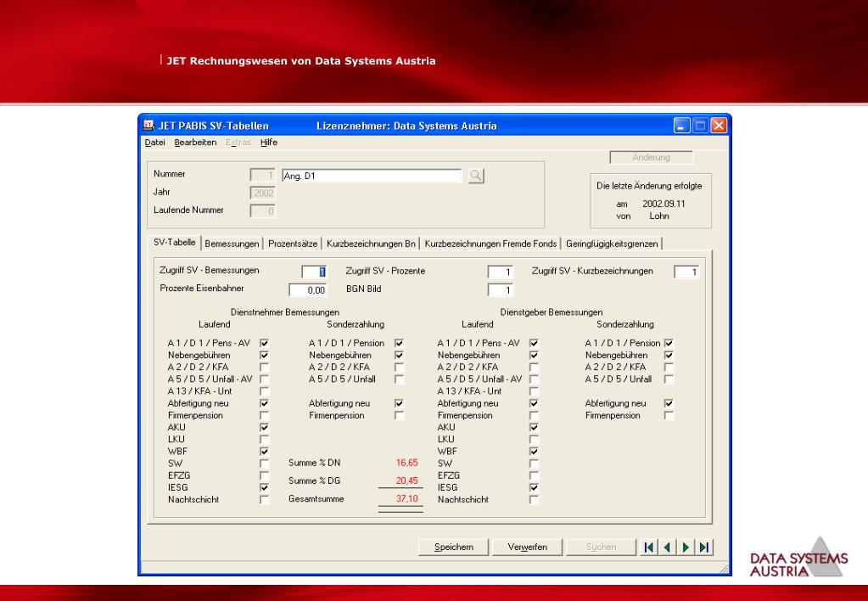This screenshot has width=868, height=601.
Task: Toggle Dienstgeber Laufend Nebengebühren checkbox
Action: (534, 355)
